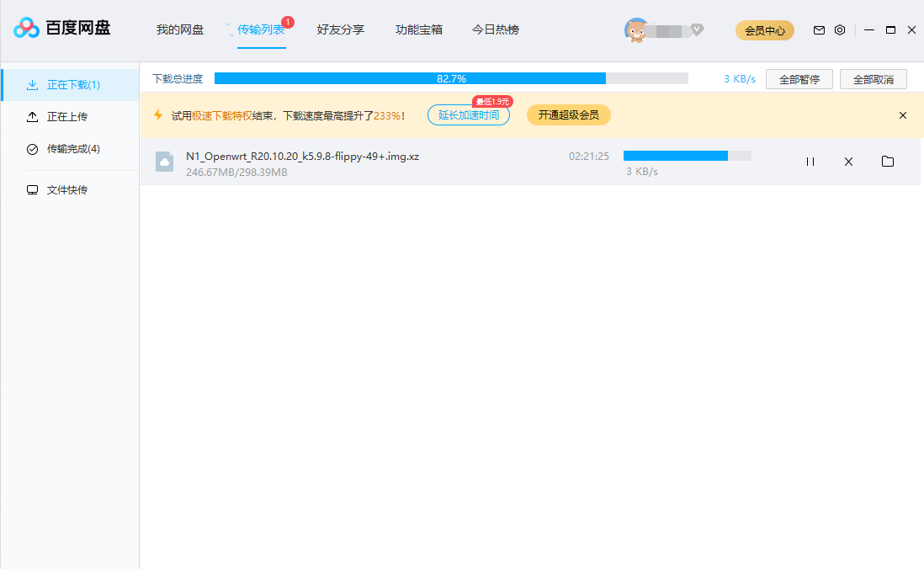The image size is (924, 569).
Task: Close the Baidu Netdisk window
Action: pyautogui.click(x=911, y=29)
